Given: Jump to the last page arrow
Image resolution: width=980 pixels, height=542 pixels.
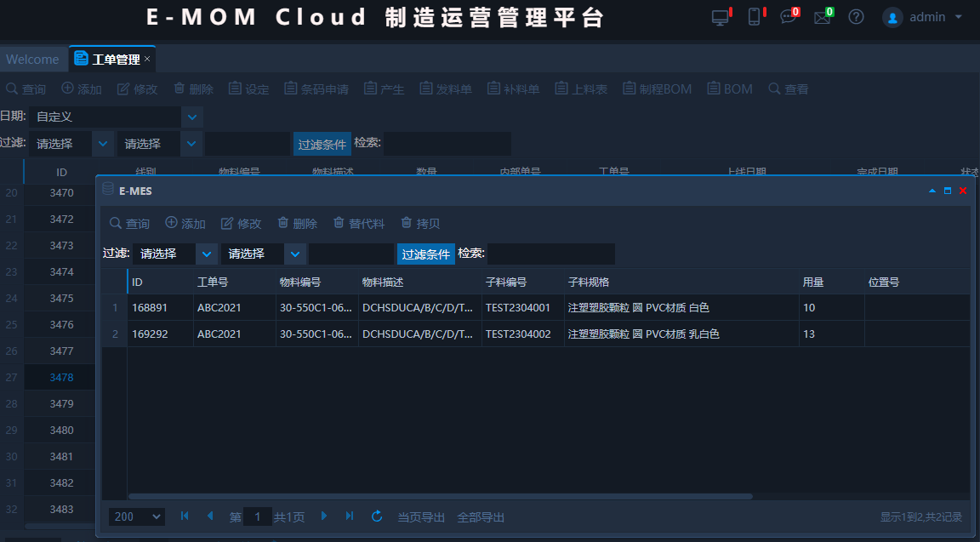Looking at the screenshot, I should coord(350,516).
